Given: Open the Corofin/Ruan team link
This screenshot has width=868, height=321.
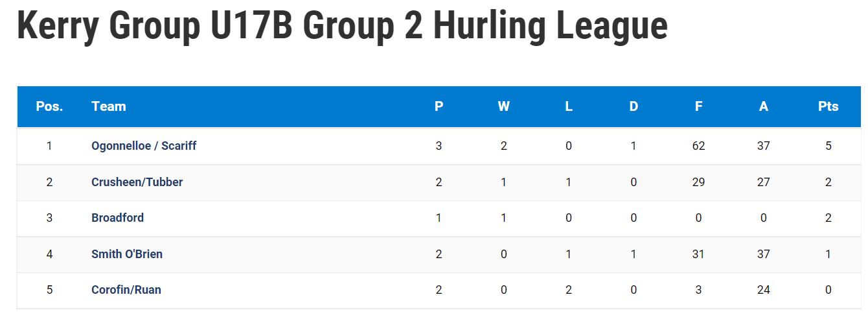Looking at the screenshot, I should point(126,290).
